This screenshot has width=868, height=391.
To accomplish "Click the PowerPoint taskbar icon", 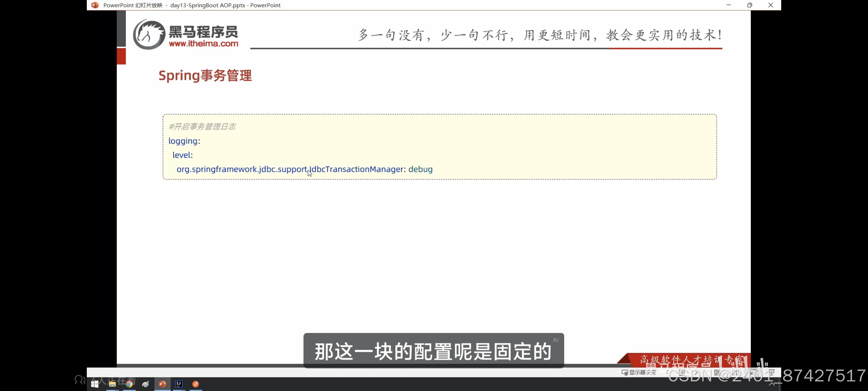I will pyautogui.click(x=162, y=384).
